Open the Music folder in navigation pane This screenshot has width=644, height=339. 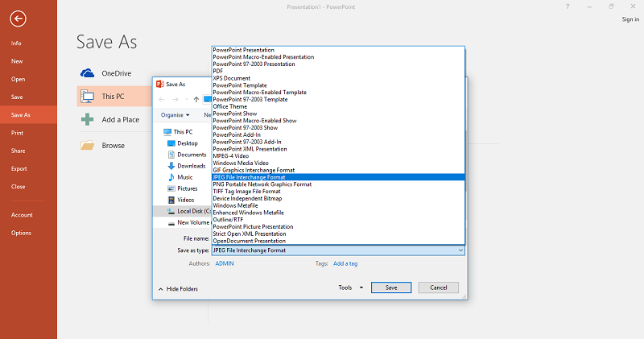184,177
